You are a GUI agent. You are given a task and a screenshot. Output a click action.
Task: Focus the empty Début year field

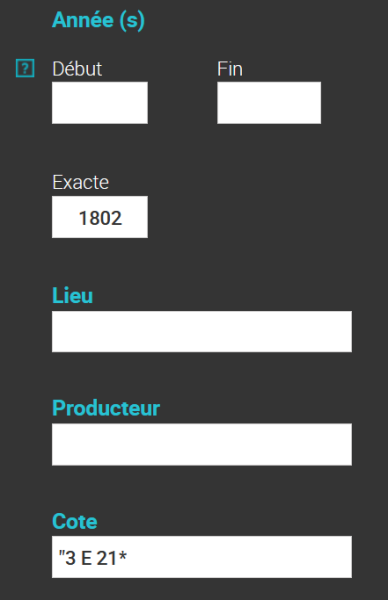[100, 103]
